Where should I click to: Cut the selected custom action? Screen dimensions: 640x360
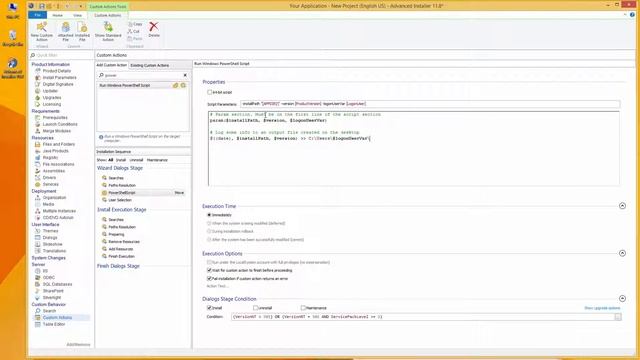point(133,31)
